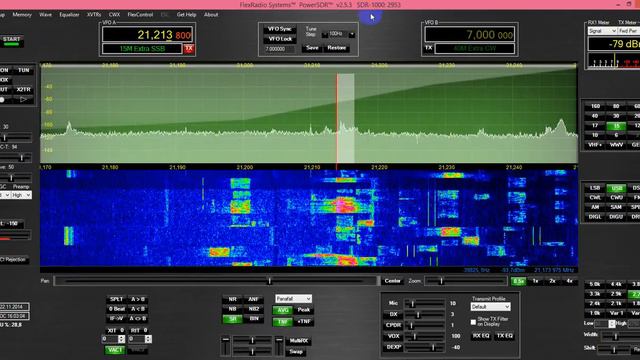Toggle ANF auto notch filter
The image size is (640, 360).
point(253,299)
